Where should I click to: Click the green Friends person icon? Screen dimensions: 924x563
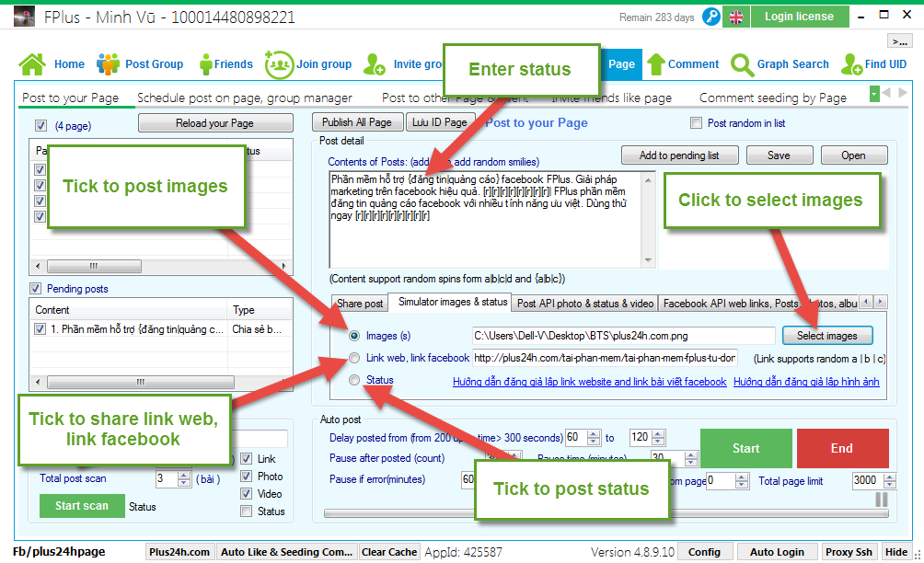[x=205, y=64]
